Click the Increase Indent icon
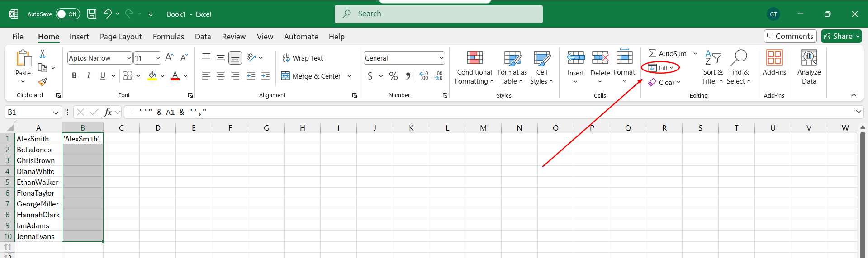Screen dimensions: 868x258 (x=266, y=75)
